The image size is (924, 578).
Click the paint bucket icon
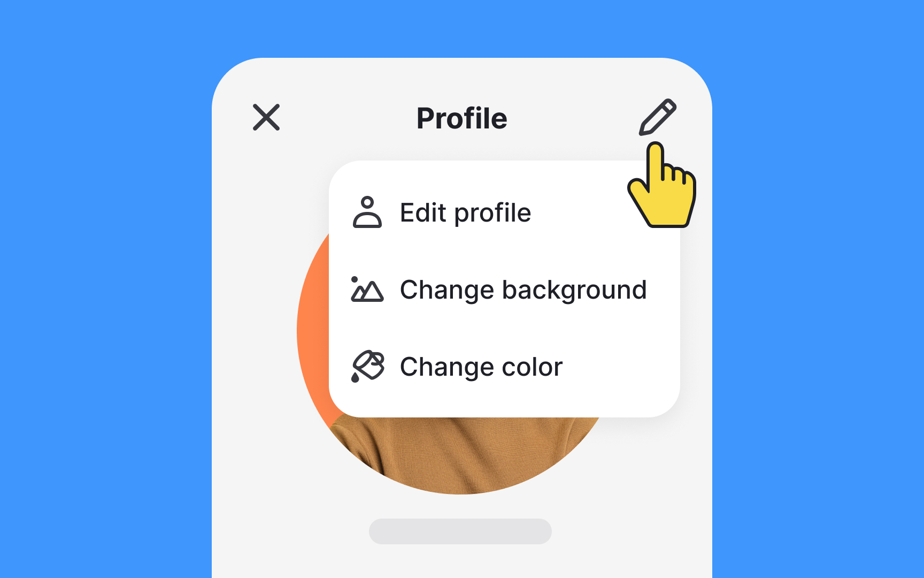367,367
